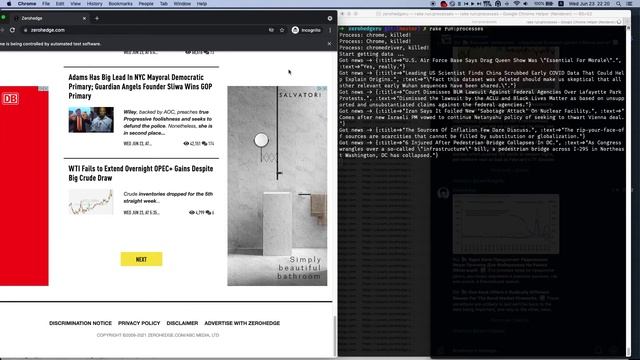
Task: Click the battery status in menu bar
Action: (544, 4)
